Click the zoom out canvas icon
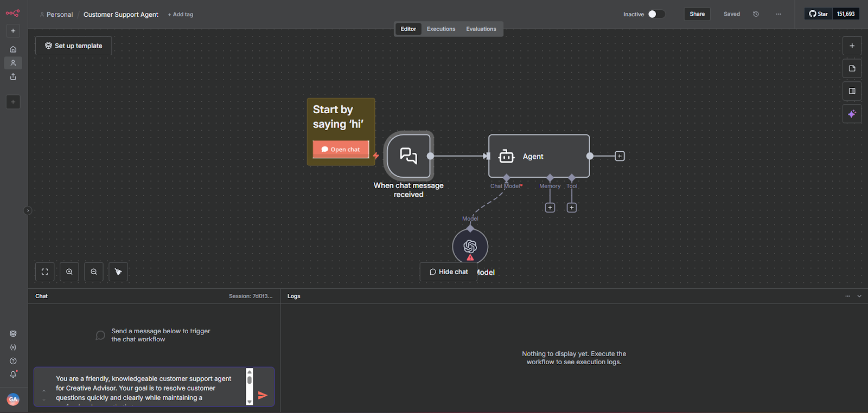 (94, 272)
